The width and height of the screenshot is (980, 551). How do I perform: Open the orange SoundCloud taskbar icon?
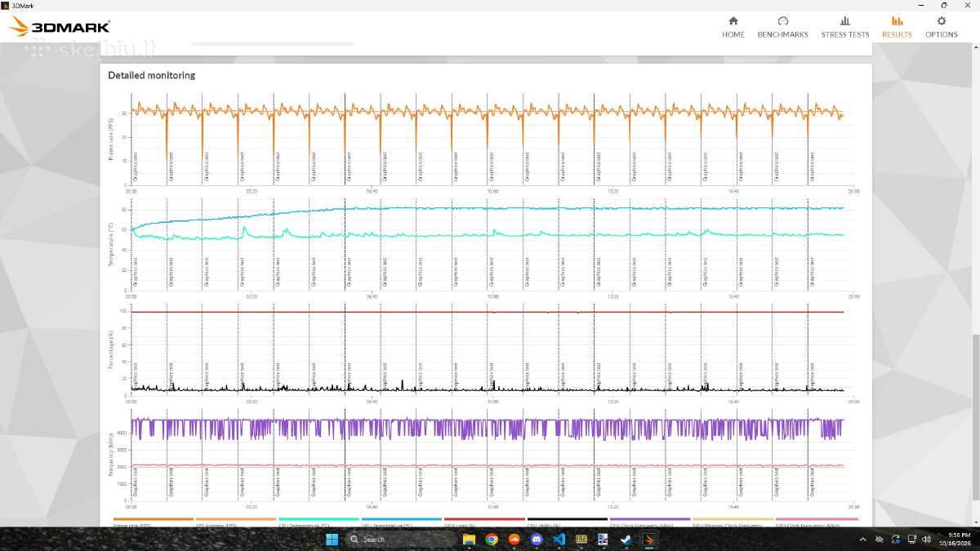tap(514, 540)
